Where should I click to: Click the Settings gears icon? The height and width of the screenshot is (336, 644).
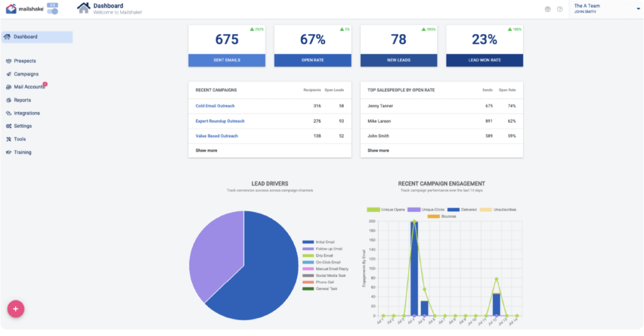[x=9, y=126]
